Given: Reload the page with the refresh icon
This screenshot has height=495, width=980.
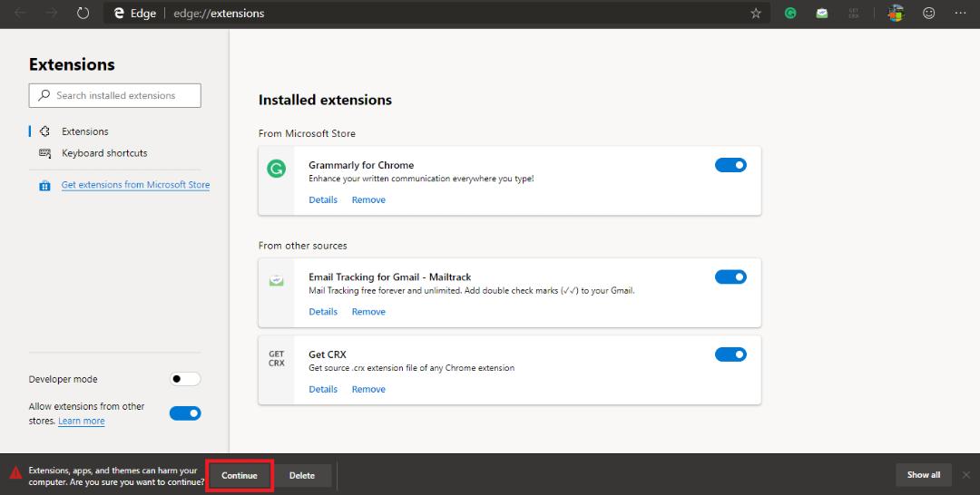Looking at the screenshot, I should [x=83, y=13].
